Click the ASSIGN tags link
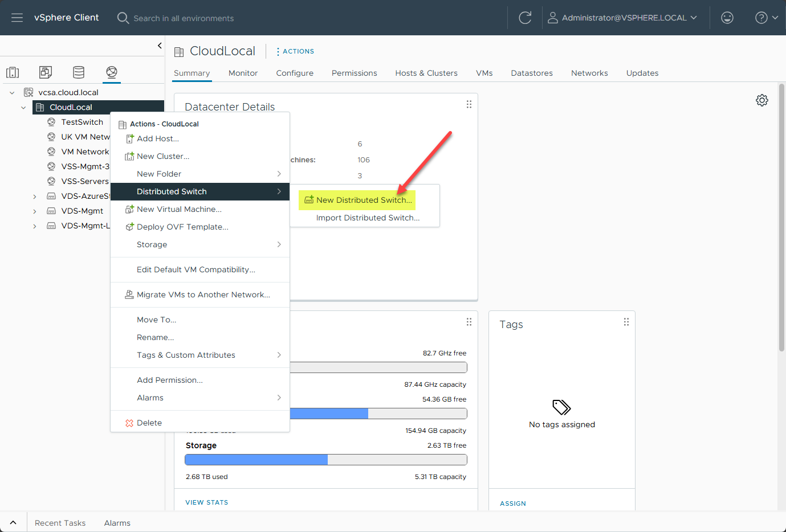786x532 pixels. [513, 504]
